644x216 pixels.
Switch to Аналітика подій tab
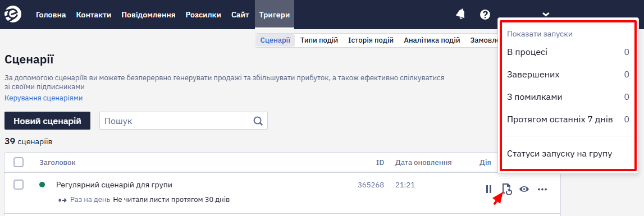tap(432, 40)
